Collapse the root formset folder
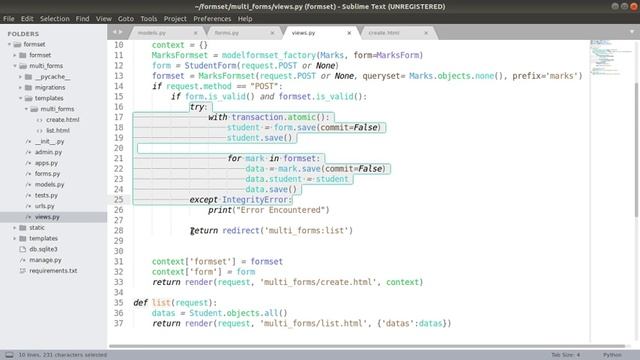The image size is (640, 360). pyautogui.click(x=9, y=44)
